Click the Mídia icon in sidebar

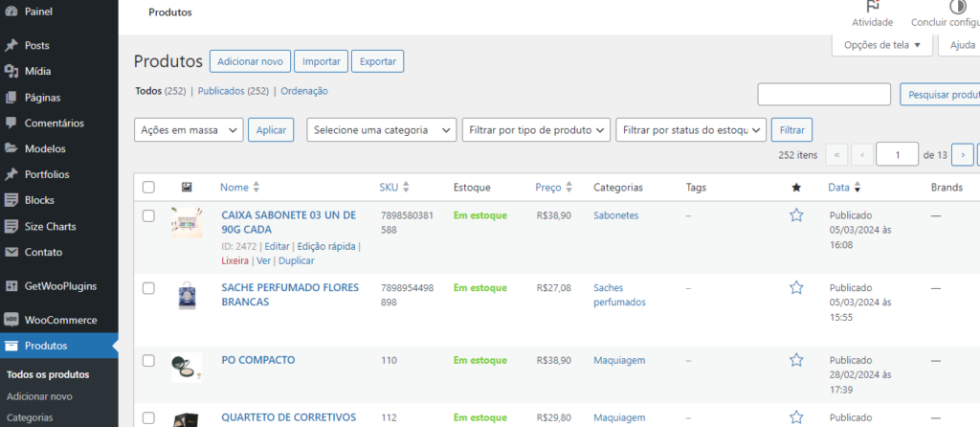click(x=11, y=71)
